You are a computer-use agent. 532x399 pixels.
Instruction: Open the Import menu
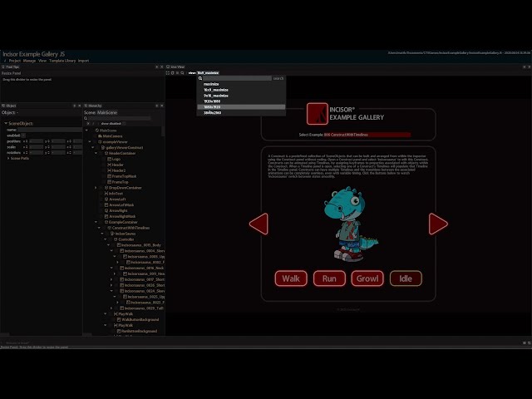[83, 61]
